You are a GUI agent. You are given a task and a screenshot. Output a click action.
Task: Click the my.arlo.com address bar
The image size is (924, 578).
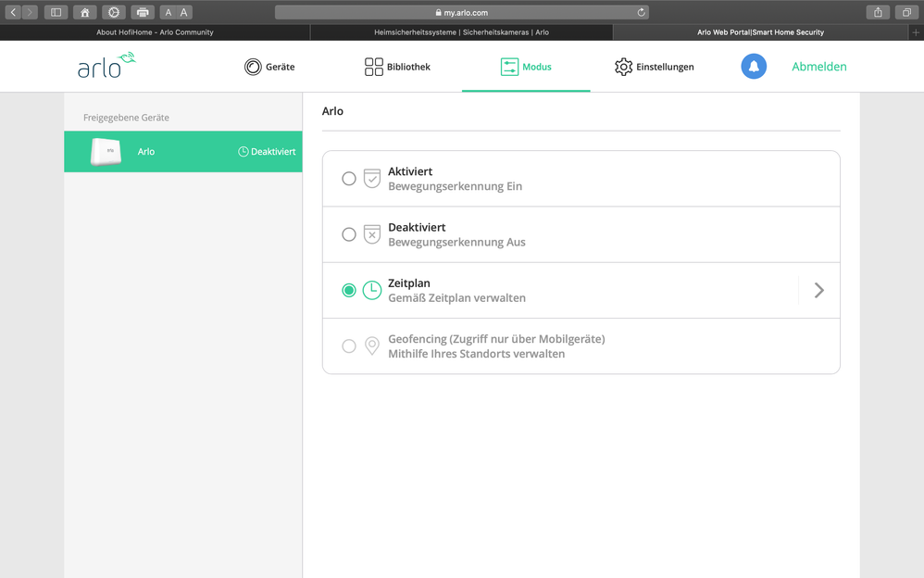pyautogui.click(x=461, y=12)
